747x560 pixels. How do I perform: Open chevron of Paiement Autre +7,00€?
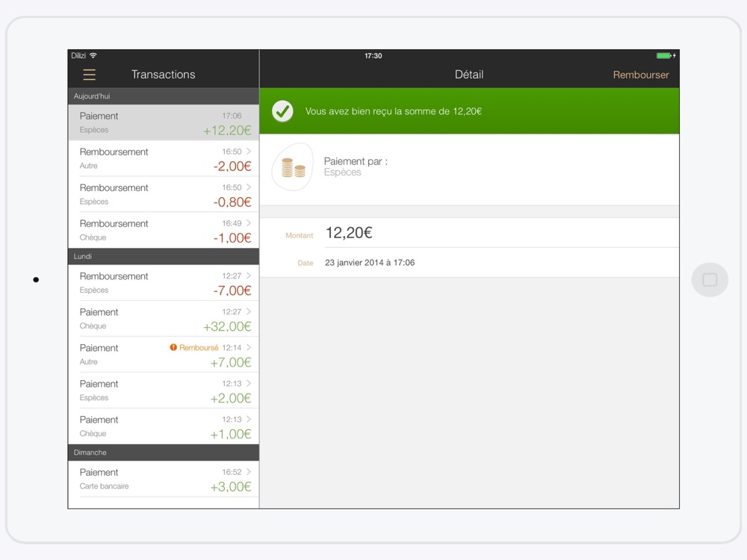coord(249,348)
